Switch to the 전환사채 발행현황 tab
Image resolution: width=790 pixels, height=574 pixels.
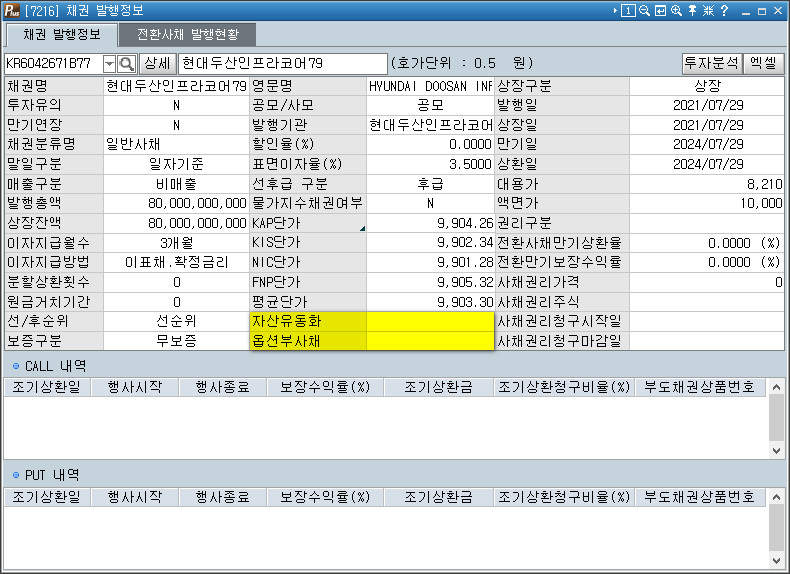click(188, 34)
